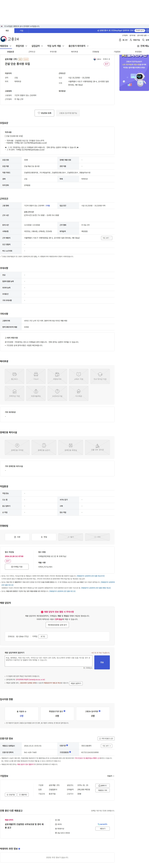The height and width of the screenshot is (868, 149).
Task: Expand the 채용정보 navigation menu
Action: (x=6, y=46)
